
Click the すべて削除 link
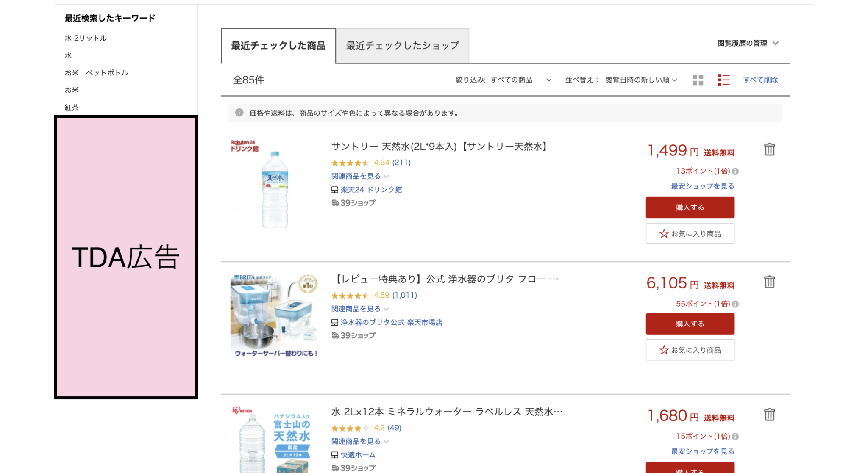coord(761,80)
